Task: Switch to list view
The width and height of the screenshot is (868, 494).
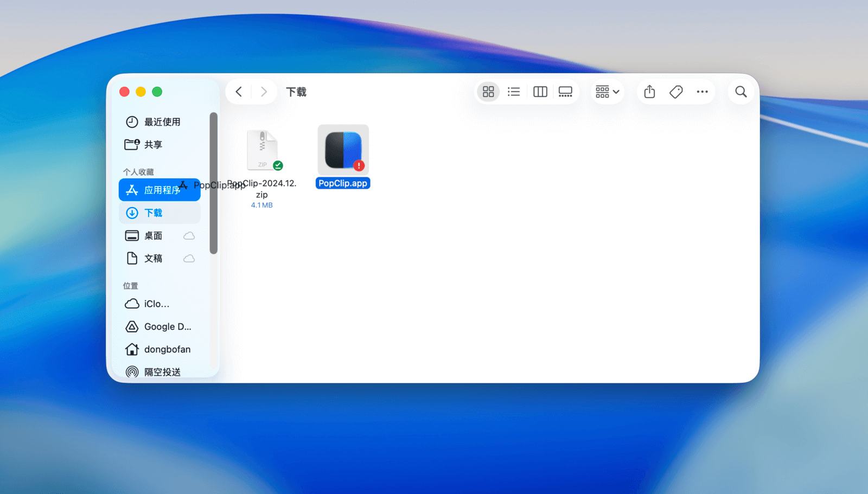Action: (x=513, y=92)
